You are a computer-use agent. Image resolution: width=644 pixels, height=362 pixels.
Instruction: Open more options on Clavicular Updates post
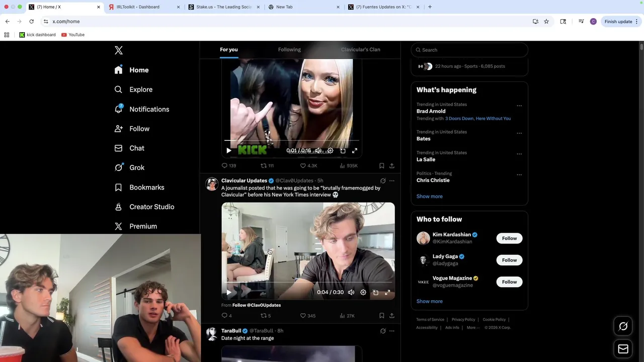392,180
